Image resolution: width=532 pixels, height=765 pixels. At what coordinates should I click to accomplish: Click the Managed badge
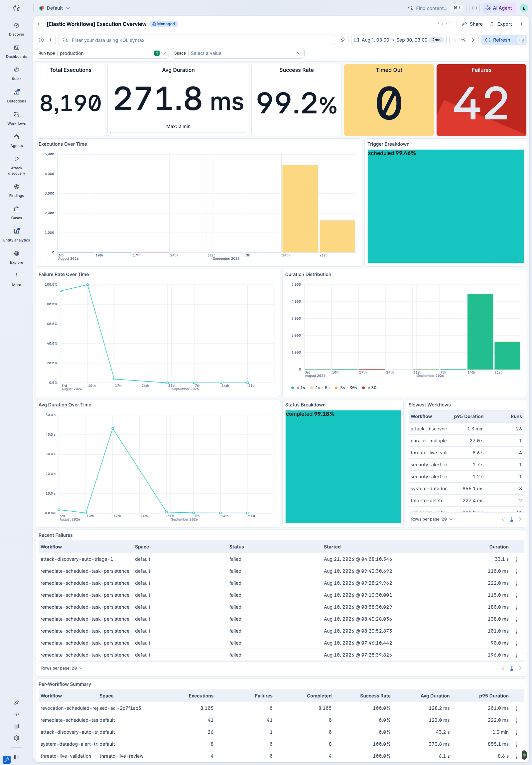pos(164,24)
